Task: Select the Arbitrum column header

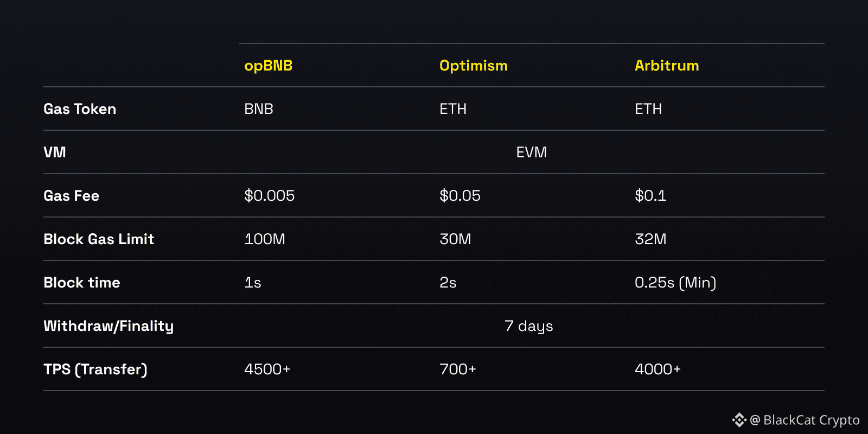Action: 667,66
